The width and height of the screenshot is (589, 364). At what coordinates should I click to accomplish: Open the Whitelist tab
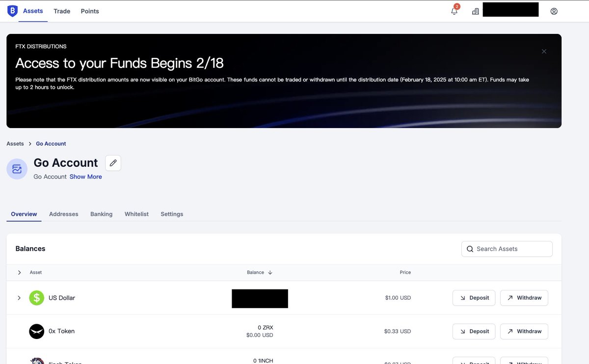click(136, 214)
